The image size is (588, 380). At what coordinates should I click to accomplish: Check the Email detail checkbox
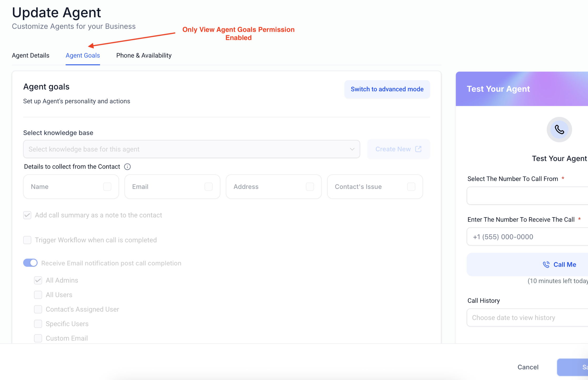pos(209,187)
